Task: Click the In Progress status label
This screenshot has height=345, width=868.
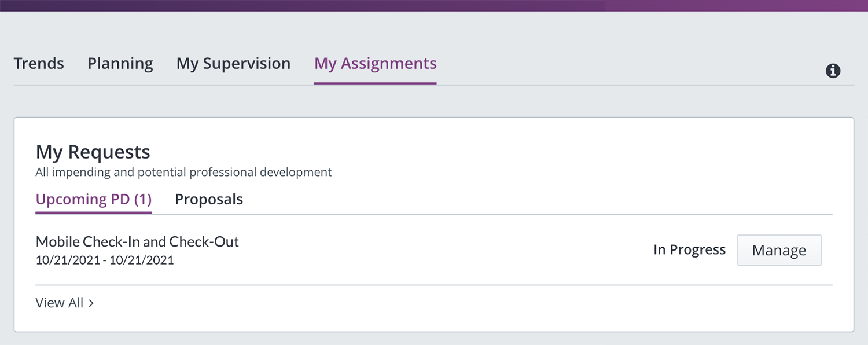Action: coord(689,249)
